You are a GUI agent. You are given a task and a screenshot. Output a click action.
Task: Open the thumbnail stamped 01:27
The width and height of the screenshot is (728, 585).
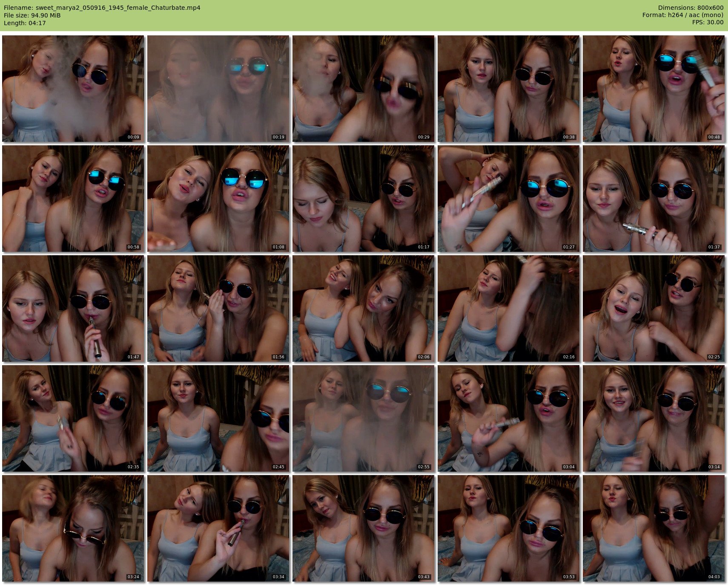(508, 199)
